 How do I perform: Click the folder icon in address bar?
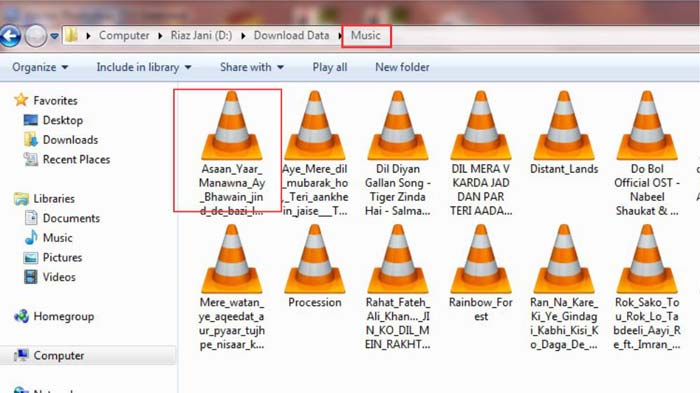point(71,35)
